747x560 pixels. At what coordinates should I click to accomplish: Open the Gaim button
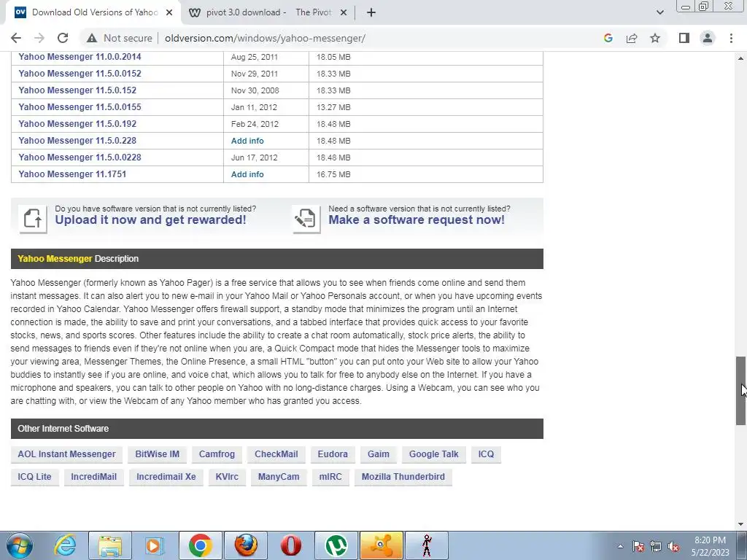(x=379, y=454)
